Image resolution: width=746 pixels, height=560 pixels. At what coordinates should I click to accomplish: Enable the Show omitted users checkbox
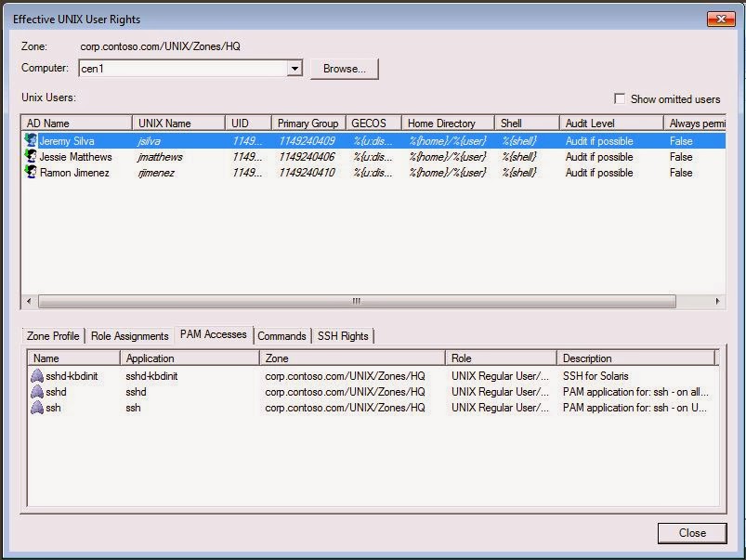(621, 99)
